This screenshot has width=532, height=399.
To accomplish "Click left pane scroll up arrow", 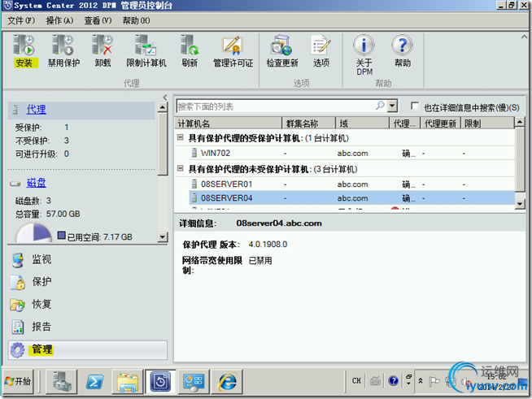I will coord(163,107).
